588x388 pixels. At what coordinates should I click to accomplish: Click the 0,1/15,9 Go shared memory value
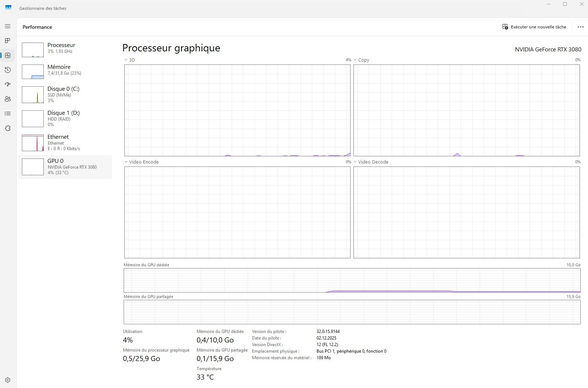[215, 358]
